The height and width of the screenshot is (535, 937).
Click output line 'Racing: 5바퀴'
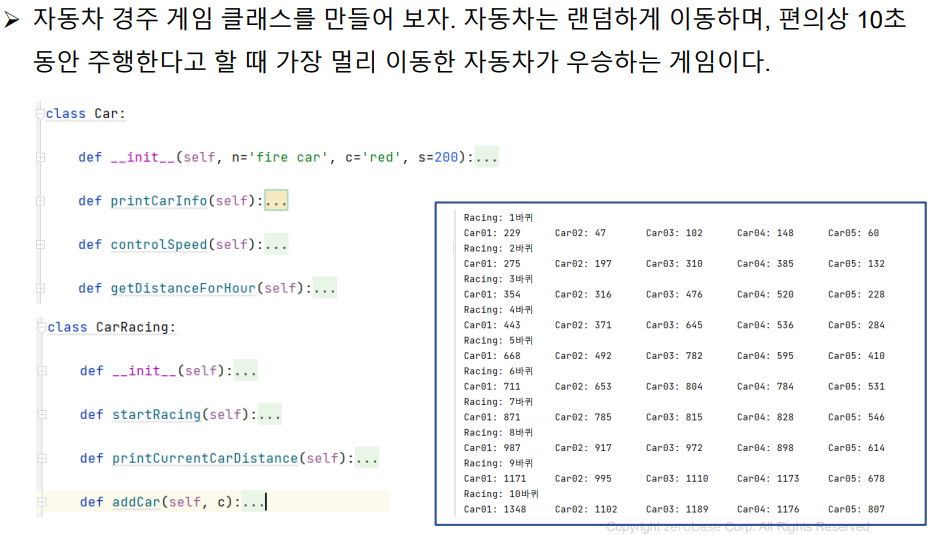point(498,340)
